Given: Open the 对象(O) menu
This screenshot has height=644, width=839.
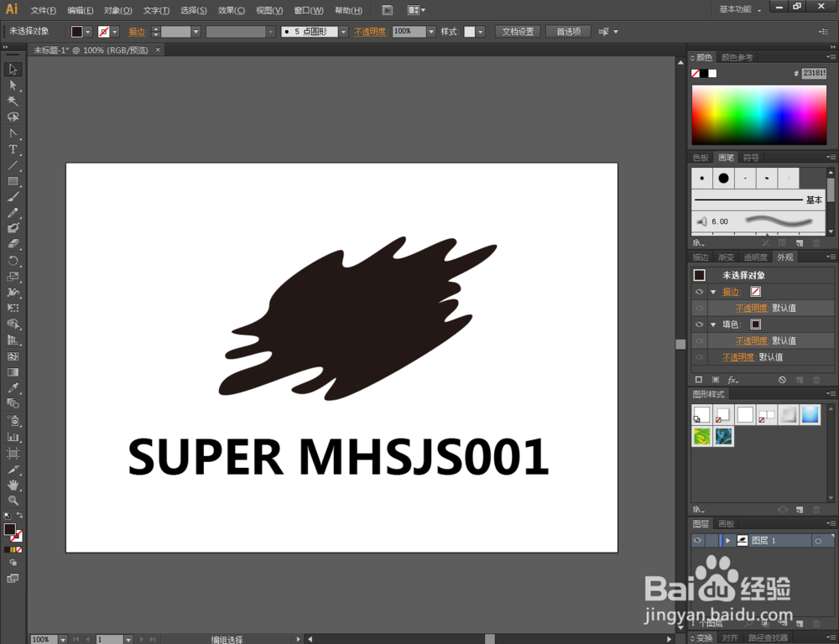Looking at the screenshot, I should click(117, 10).
